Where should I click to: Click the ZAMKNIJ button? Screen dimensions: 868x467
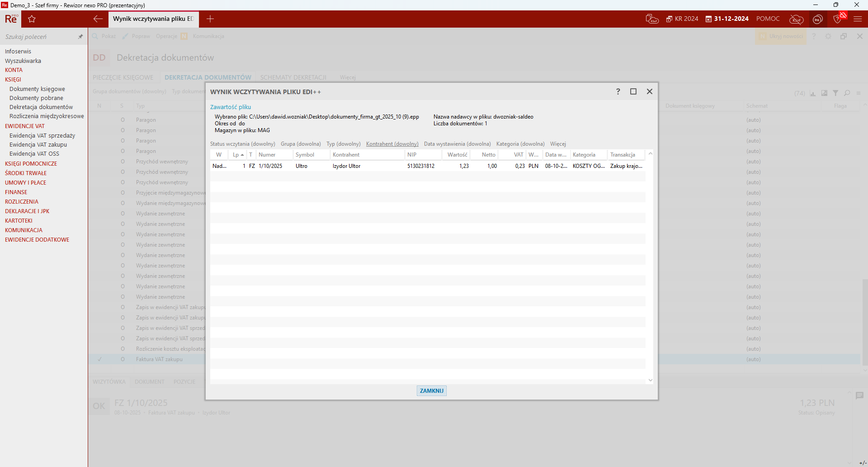click(x=432, y=391)
